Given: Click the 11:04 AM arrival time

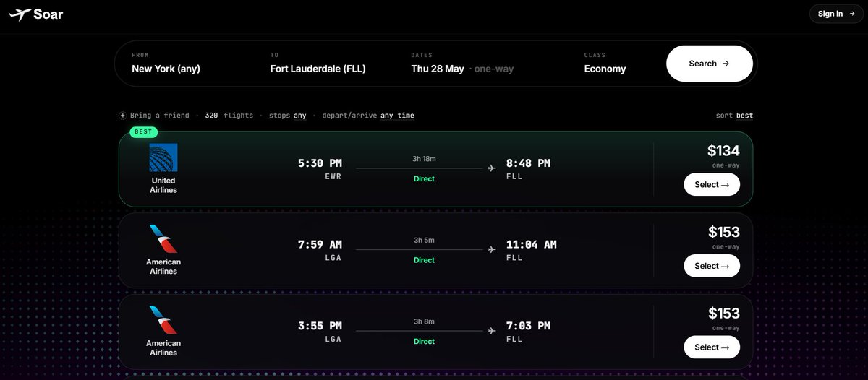Looking at the screenshot, I should (531, 244).
